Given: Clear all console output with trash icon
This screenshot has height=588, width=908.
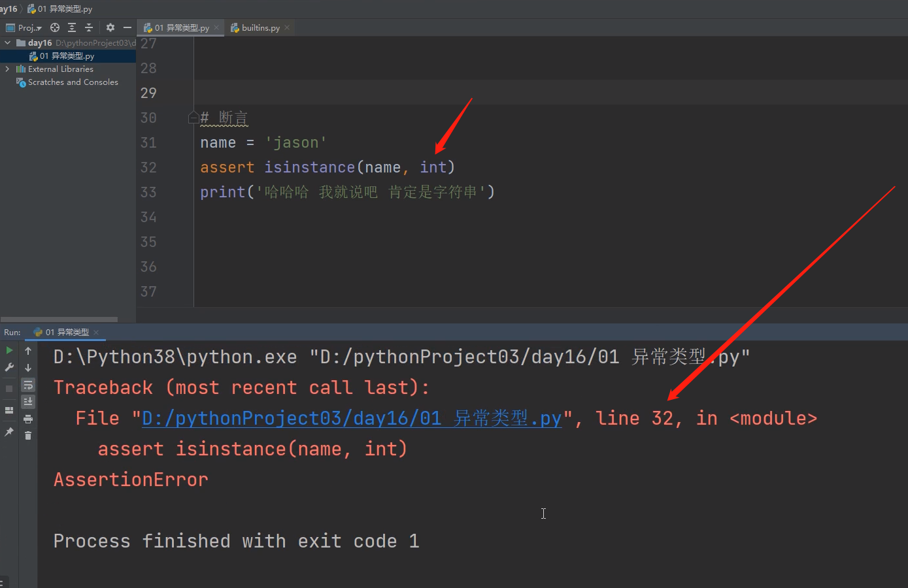Looking at the screenshot, I should [28, 435].
